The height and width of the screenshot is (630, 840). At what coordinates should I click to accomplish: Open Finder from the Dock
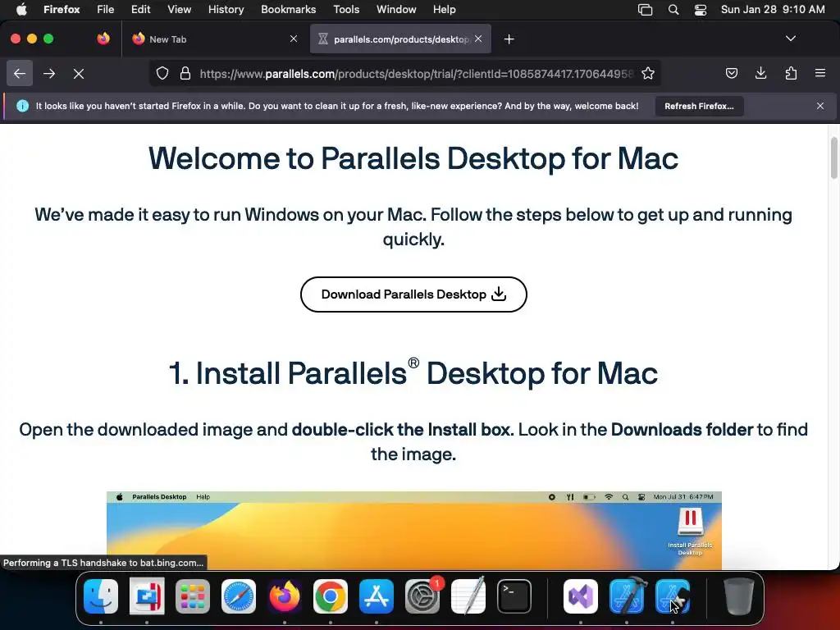(101, 596)
